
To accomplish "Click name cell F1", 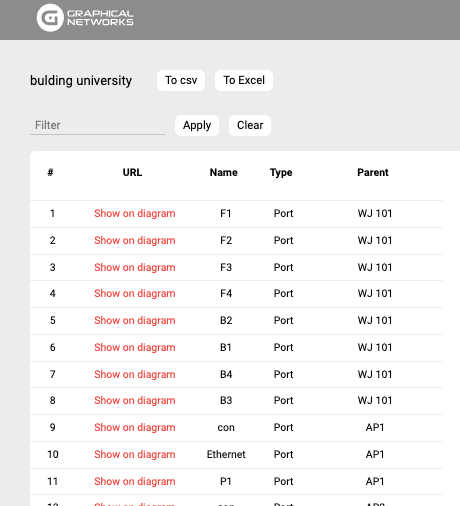I will [x=226, y=213].
